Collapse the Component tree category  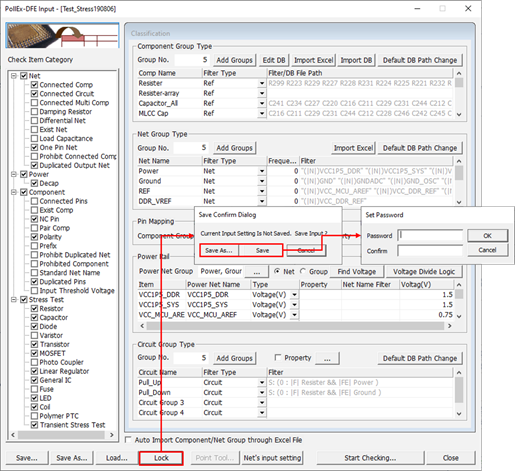[x=14, y=192]
